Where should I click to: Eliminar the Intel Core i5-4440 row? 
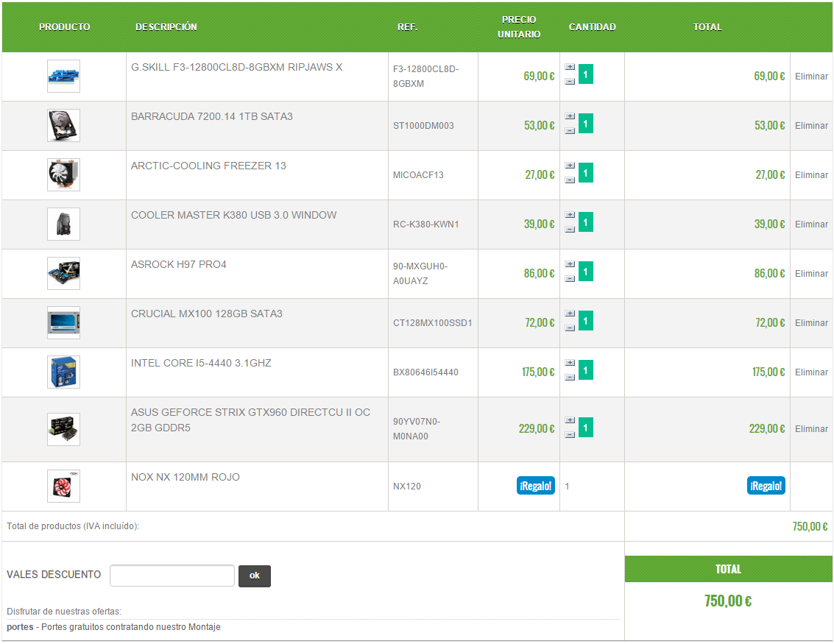click(x=811, y=372)
